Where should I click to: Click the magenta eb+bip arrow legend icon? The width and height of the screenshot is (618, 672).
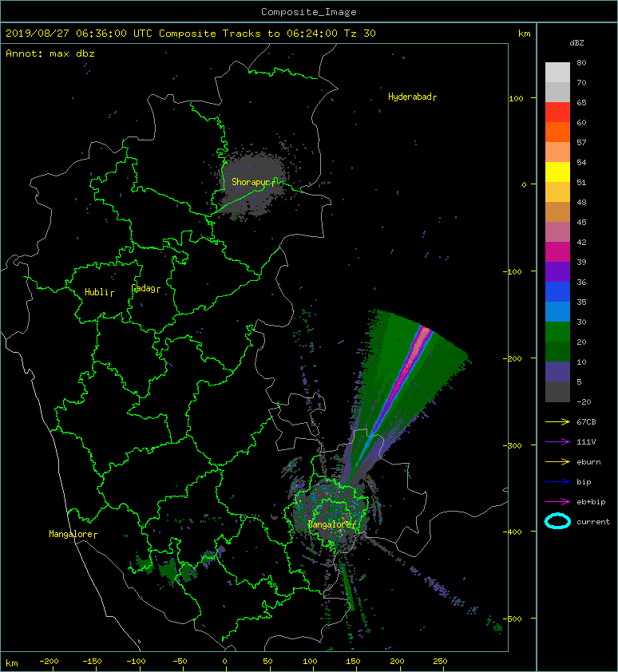coord(557,502)
